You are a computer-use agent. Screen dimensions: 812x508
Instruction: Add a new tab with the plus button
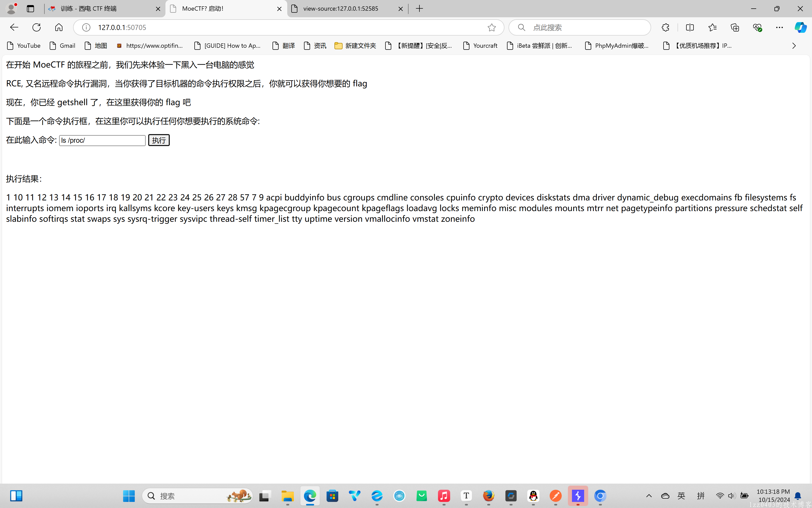coord(419,8)
